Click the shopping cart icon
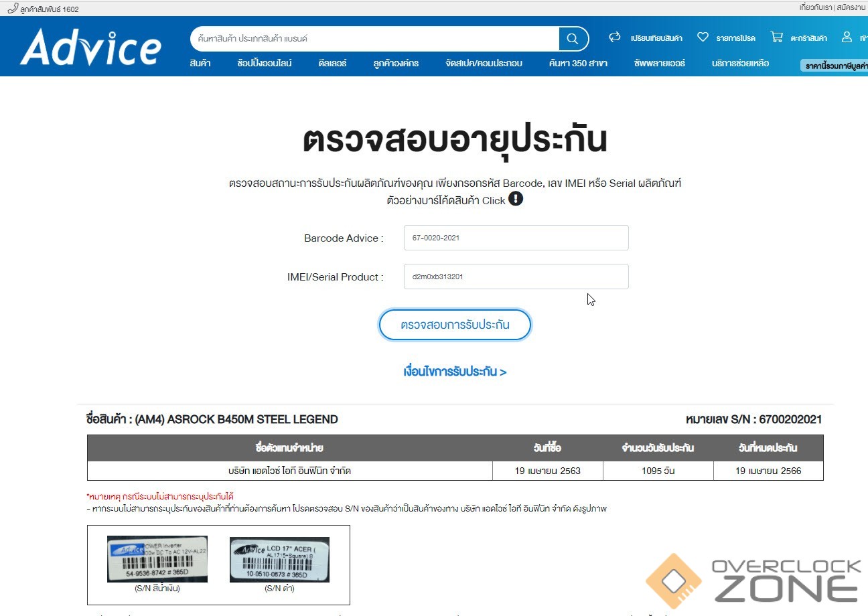The height and width of the screenshot is (616, 868). pos(776,37)
